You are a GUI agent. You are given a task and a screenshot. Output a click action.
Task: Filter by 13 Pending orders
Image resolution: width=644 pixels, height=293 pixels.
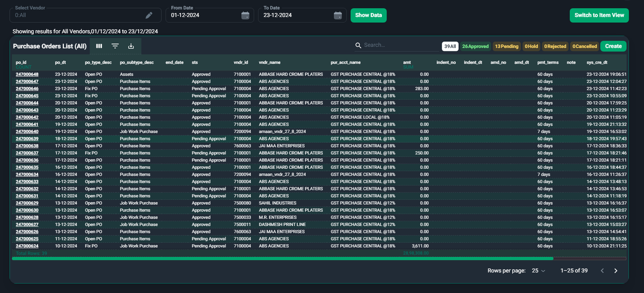[x=507, y=46]
